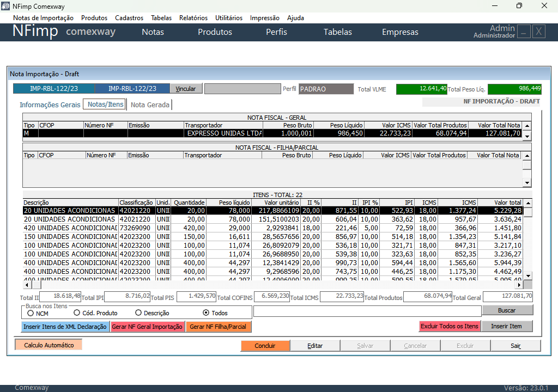Click down arrow of Filha/Parcial table scrollbar

point(527,183)
